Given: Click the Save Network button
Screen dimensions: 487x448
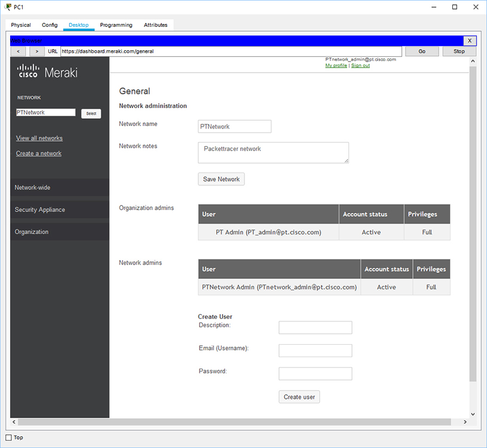Looking at the screenshot, I should 221,179.
